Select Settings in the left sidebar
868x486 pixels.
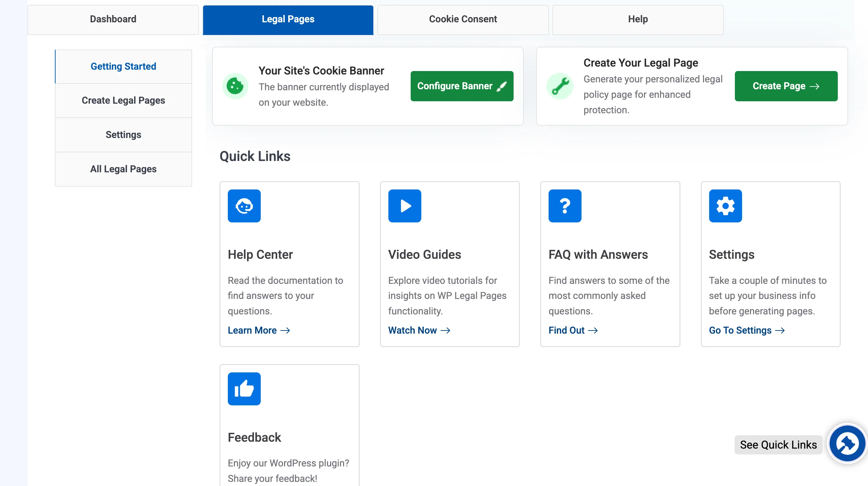pos(123,135)
